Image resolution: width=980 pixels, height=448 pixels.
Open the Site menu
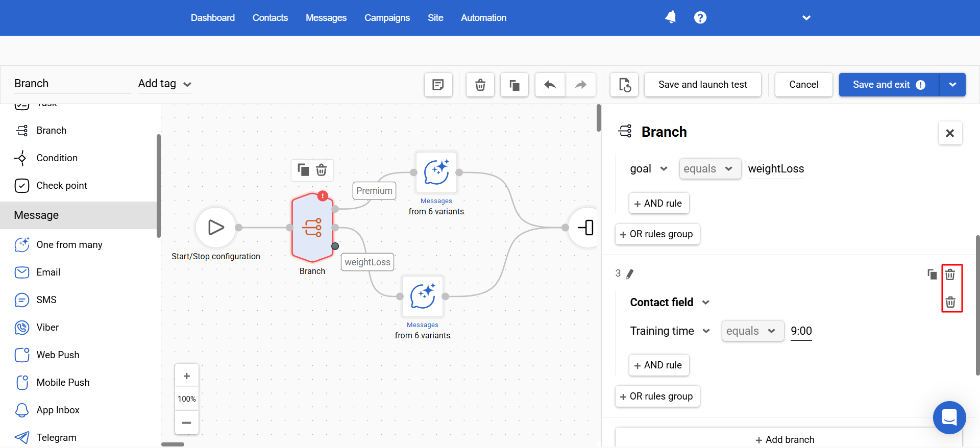pos(435,18)
